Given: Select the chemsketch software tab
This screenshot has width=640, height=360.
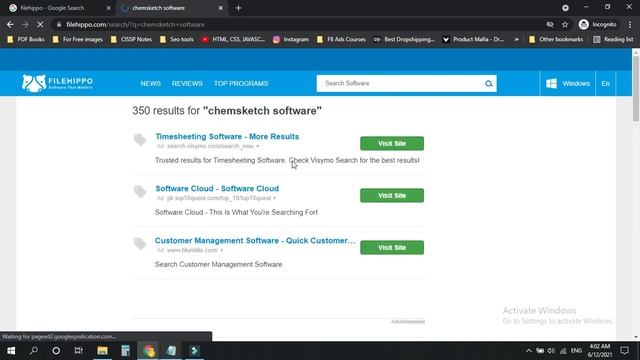Looking at the screenshot, I should tap(171, 8).
